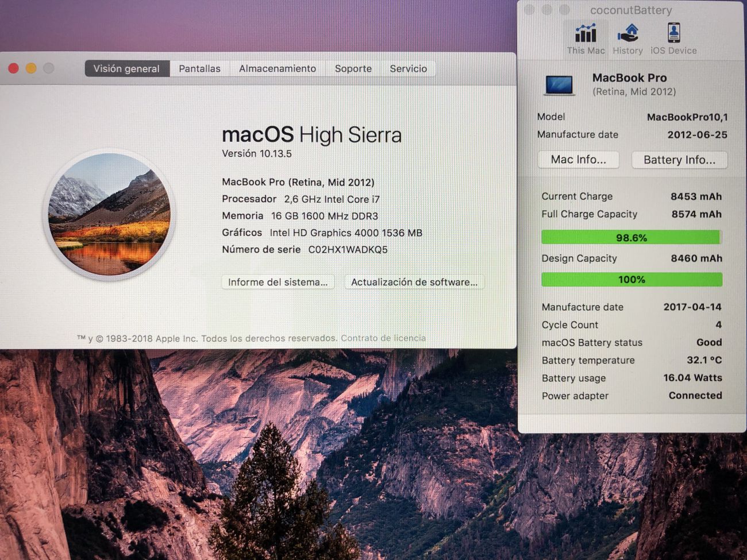Open Battery Info details

(679, 160)
